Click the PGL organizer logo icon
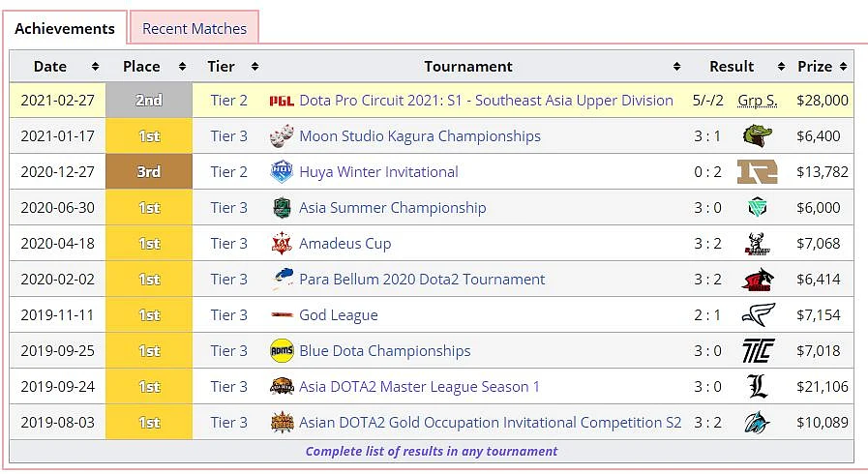The height and width of the screenshot is (474, 868). point(282,101)
